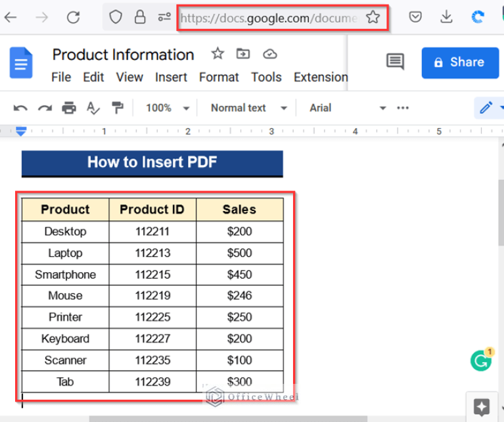Star the Product Information document
The height and width of the screenshot is (422, 504).
point(218,54)
